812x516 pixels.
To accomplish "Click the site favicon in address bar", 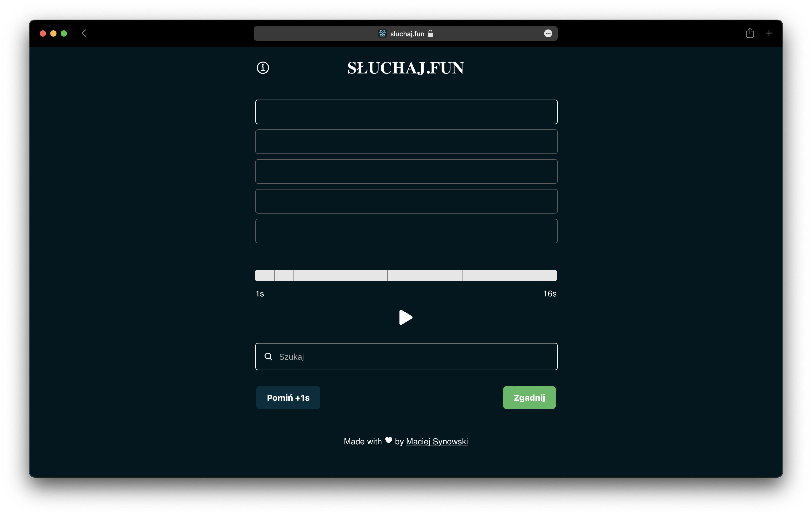I will pyautogui.click(x=382, y=33).
